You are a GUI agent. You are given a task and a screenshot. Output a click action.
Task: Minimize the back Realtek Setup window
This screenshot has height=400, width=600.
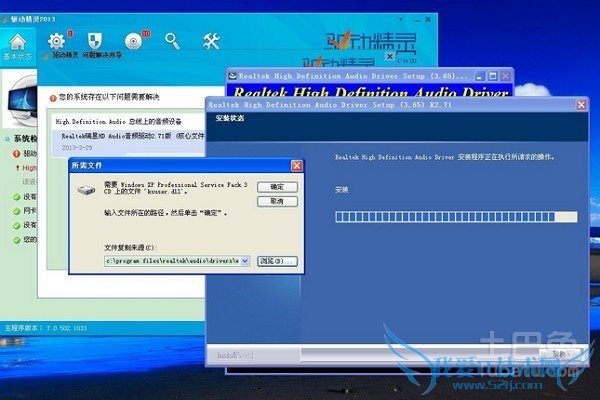coord(480,76)
